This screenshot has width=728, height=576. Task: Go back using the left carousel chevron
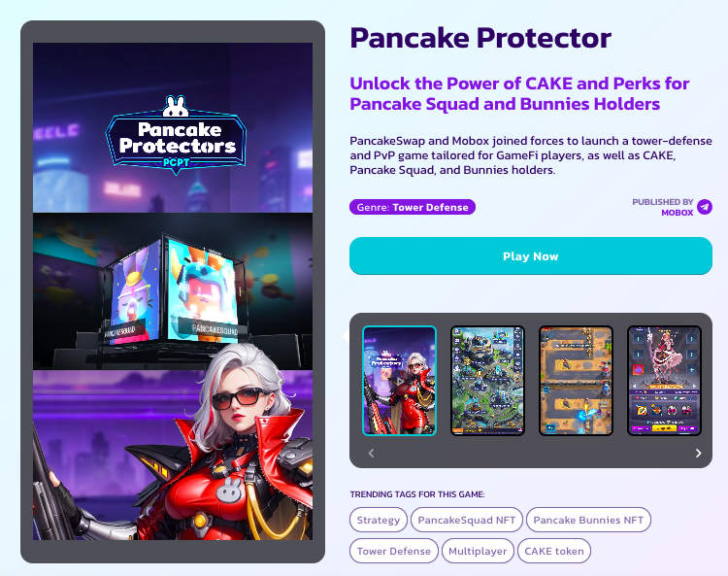click(371, 453)
